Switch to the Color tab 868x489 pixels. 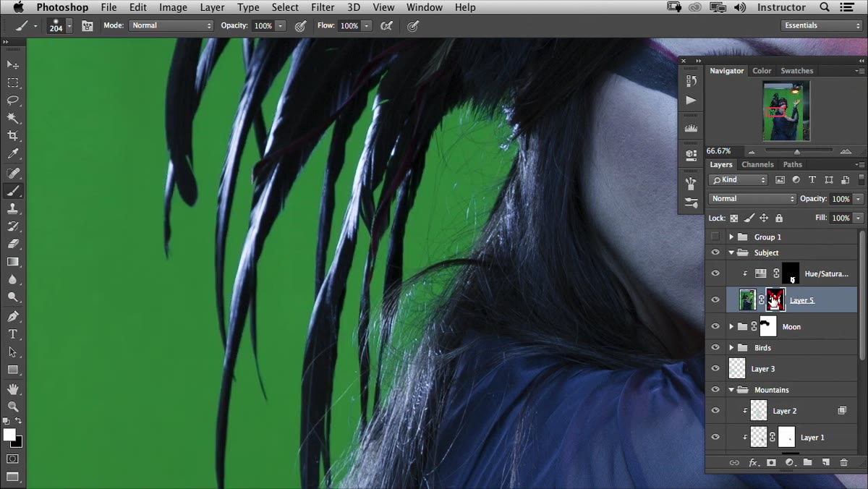pyautogui.click(x=762, y=71)
